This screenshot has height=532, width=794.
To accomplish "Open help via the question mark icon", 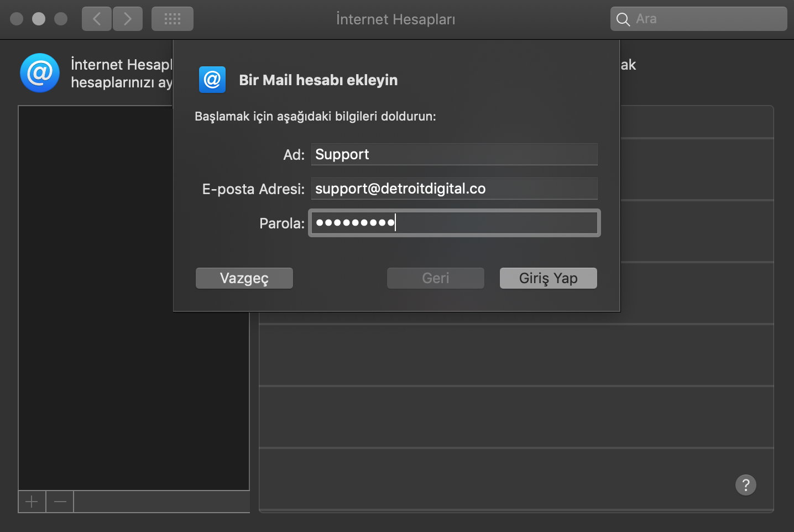I will tap(746, 485).
